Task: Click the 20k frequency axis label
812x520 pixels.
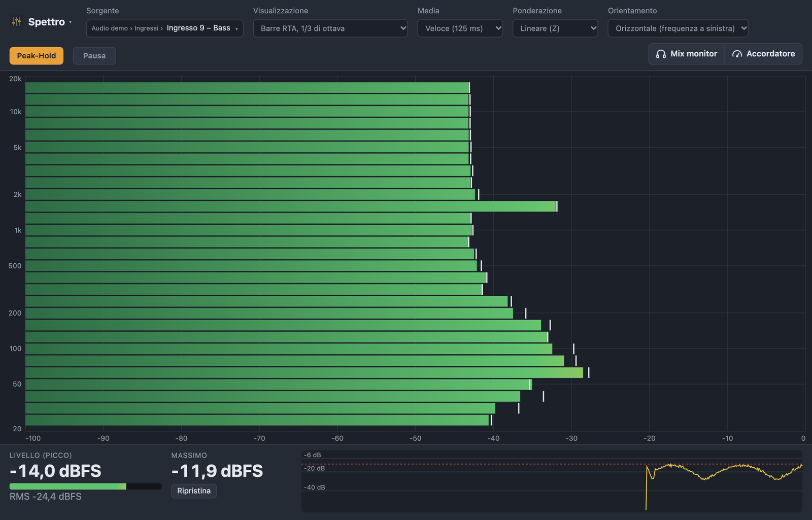Action: tap(15, 79)
